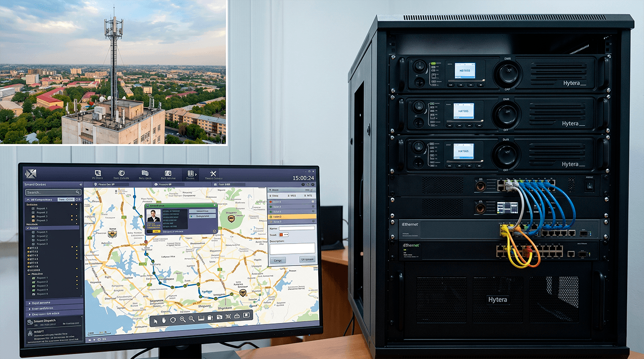
Task: Click the checkered grid icon on the map toolbar
Action: point(228,316)
